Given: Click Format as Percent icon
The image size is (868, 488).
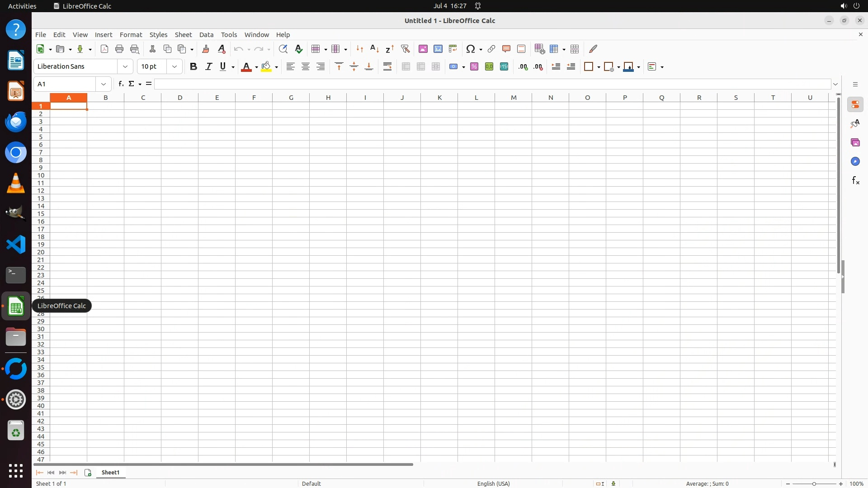Looking at the screenshot, I should point(474,66).
